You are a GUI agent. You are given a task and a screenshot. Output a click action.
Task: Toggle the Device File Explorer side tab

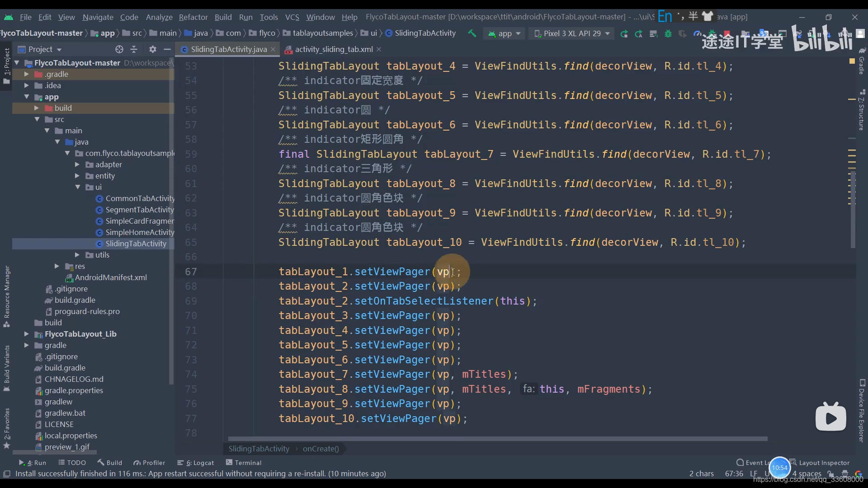pyautogui.click(x=862, y=411)
